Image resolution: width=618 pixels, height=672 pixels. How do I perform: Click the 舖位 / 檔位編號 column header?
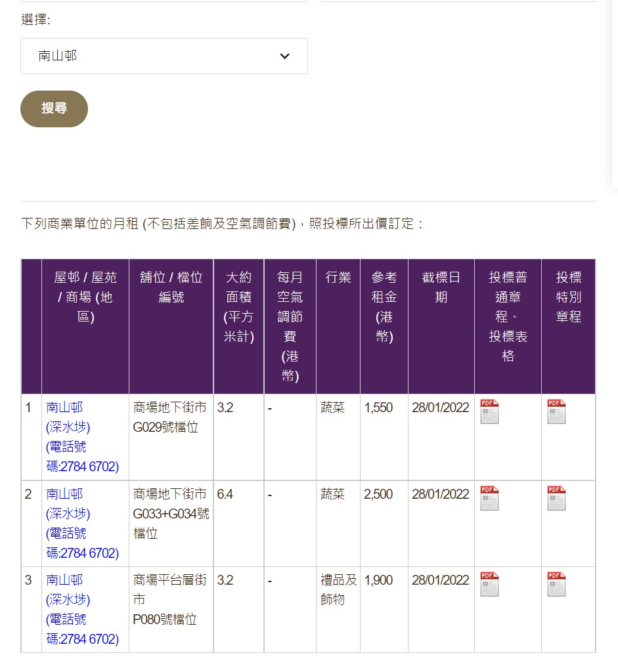point(171,326)
